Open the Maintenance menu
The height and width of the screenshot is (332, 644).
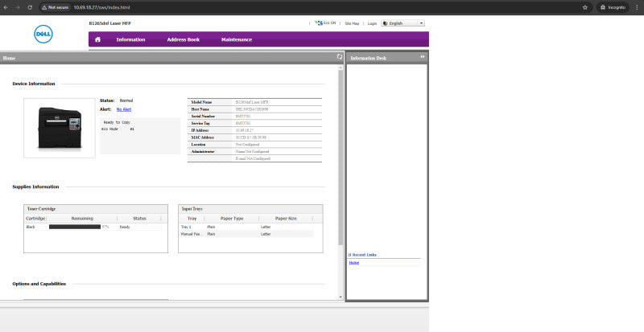click(237, 40)
